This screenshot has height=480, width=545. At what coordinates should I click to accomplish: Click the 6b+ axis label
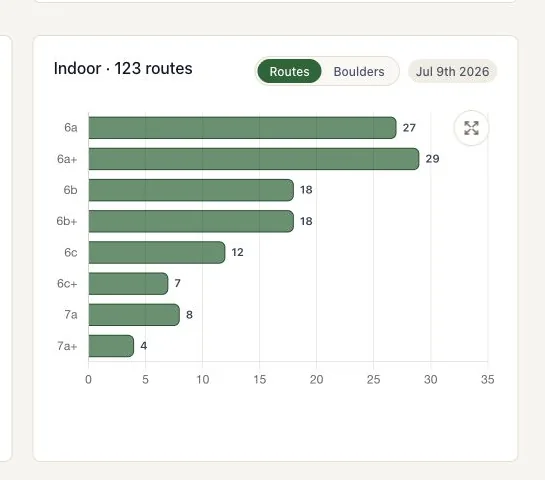(x=67, y=221)
